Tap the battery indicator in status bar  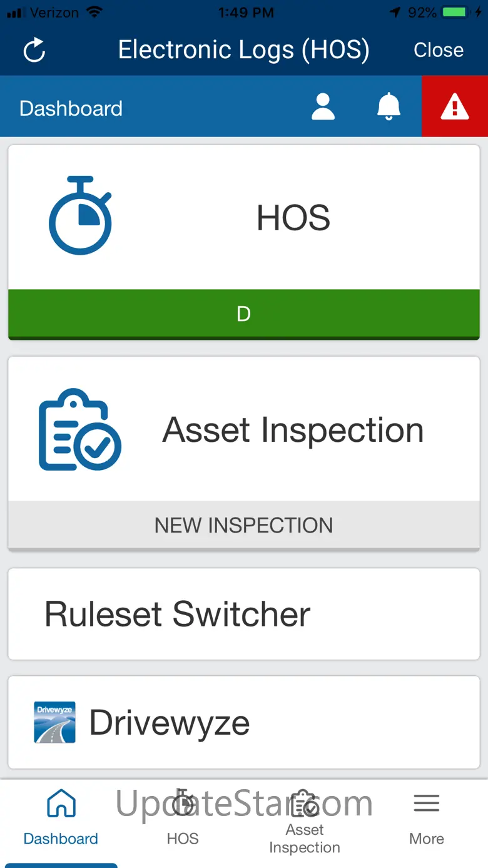click(x=456, y=13)
